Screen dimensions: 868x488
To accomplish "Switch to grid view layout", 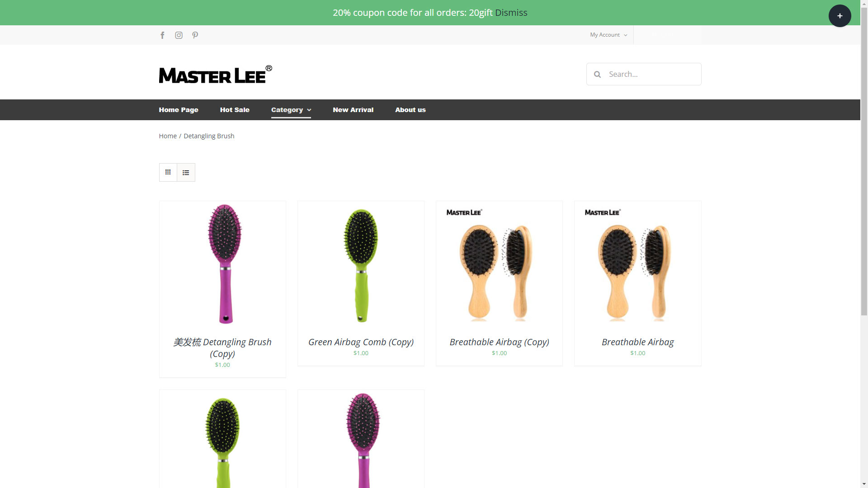I will [168, 172].
